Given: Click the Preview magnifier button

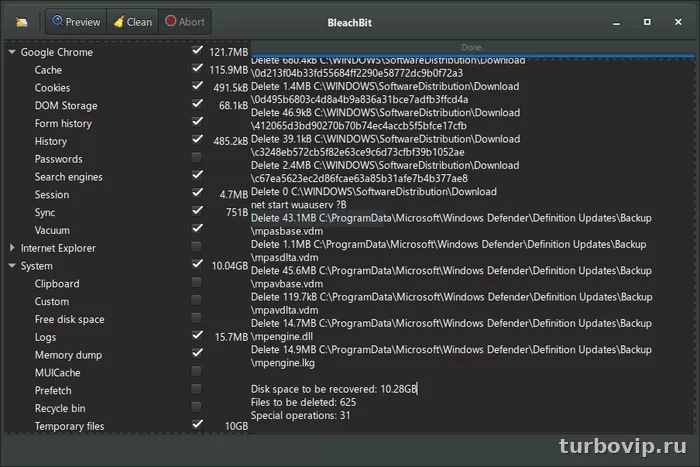Looking at the screenshot, I should pyautogui.click(x=76, y=22).
